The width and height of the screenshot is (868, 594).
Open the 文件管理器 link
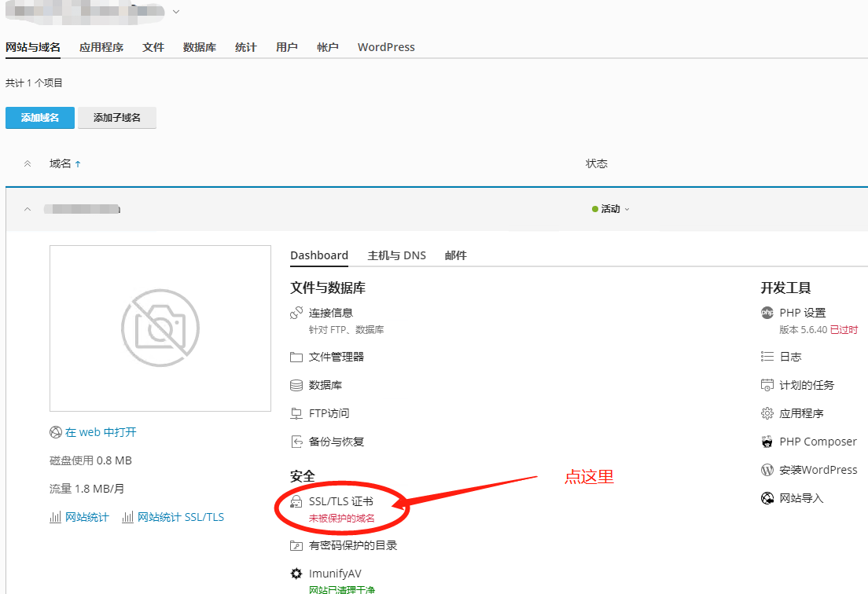337,357
